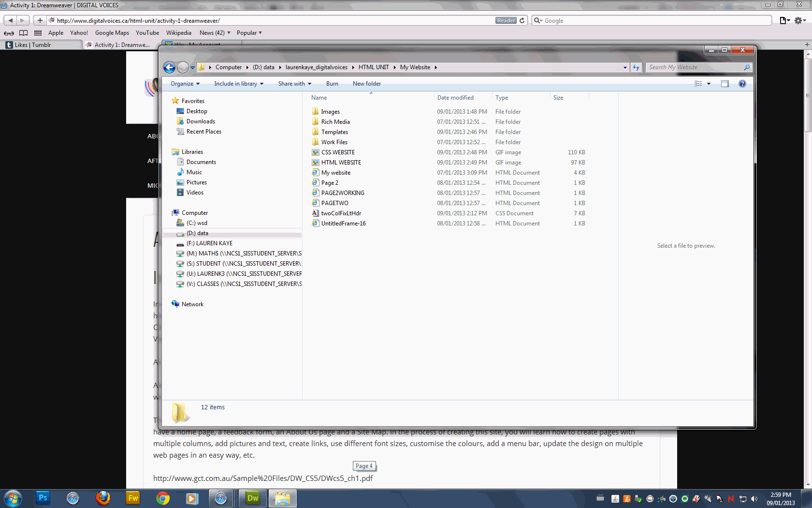
Task: Click the Google Maps bookmark link
Action: (112, 33)
